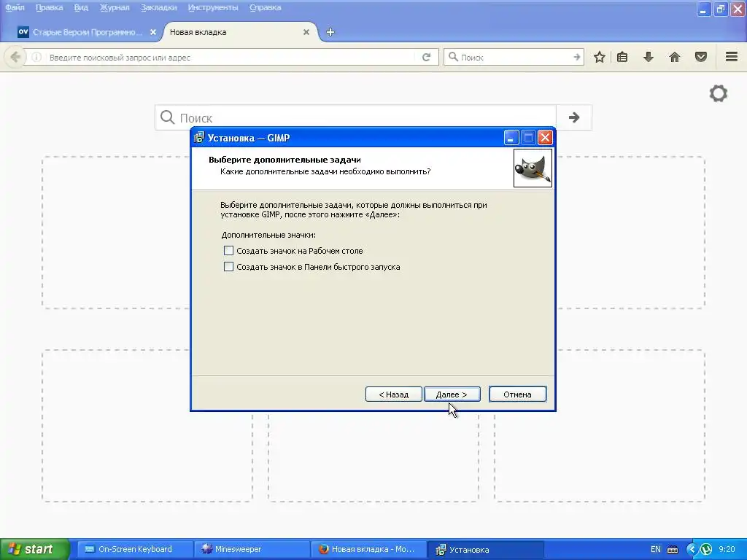747x560 pixels.
Task: Open the Firefox hamburger menu
Action: 732,57
